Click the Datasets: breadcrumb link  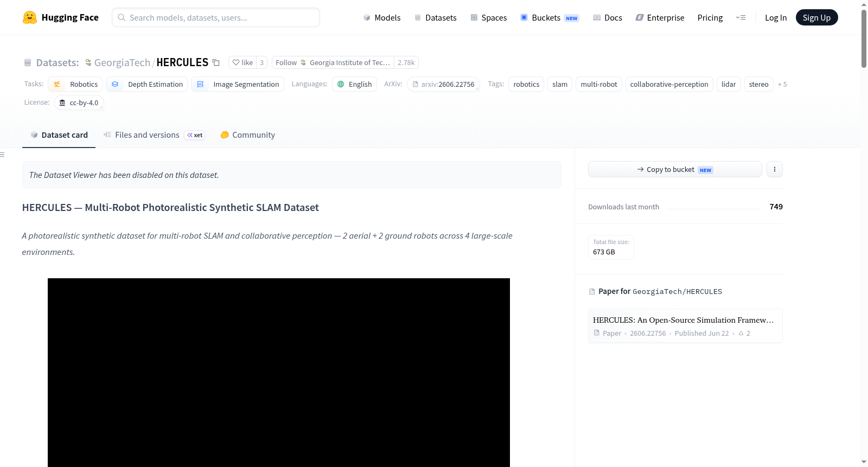point(58,62)
